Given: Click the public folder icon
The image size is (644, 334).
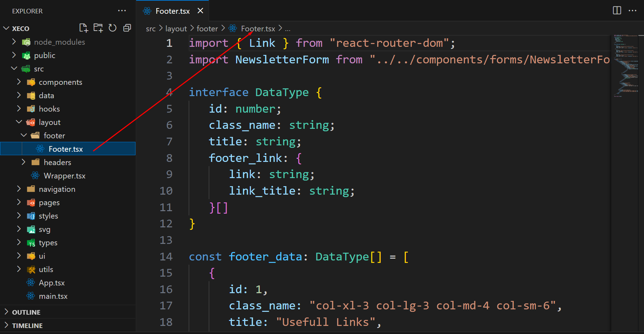Looking at the screenshot, I should (26, 56).
